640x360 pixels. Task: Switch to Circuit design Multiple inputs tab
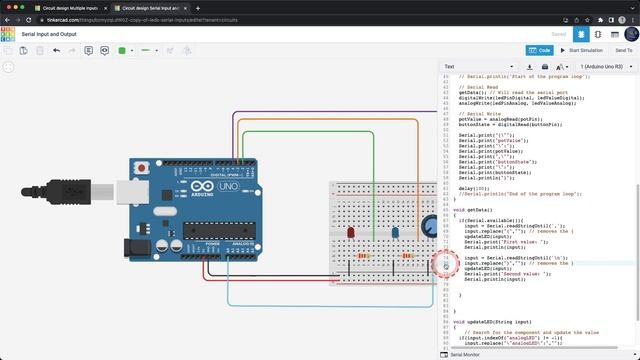pyautogui.click(x=70, y=8)
